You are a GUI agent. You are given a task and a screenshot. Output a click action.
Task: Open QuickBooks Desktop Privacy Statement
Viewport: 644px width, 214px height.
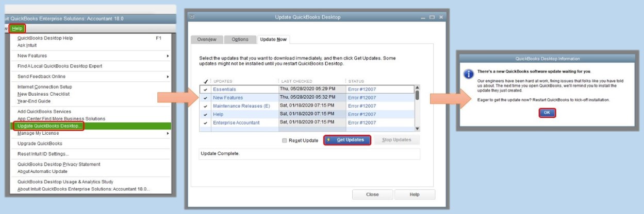(90, 165)
